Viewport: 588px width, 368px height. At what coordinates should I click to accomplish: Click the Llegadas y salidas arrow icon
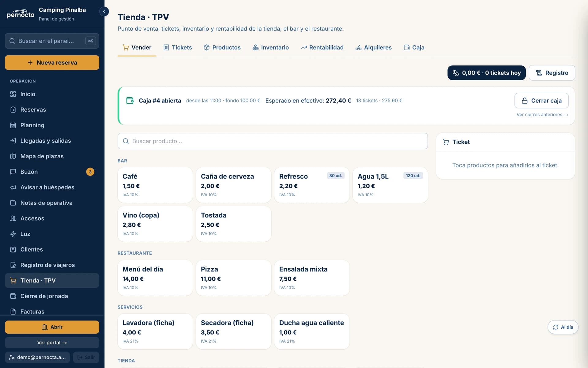tap(13, 141)
